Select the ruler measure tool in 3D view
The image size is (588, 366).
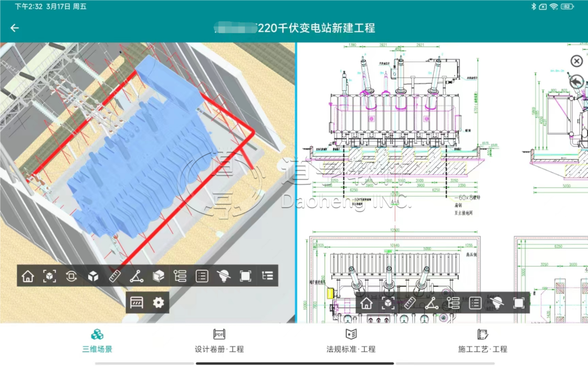115,276
